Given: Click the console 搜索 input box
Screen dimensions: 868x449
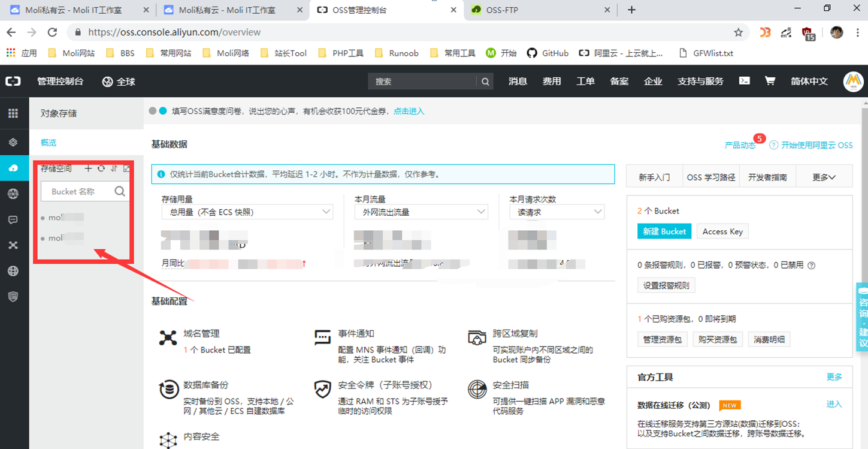Looking at the screenshot, I should pos(423,82).
